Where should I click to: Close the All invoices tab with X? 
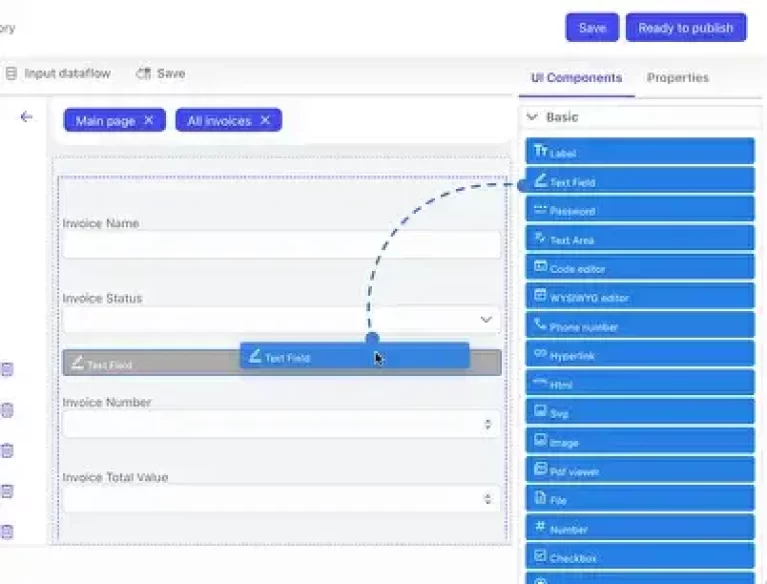coord(265,120)
